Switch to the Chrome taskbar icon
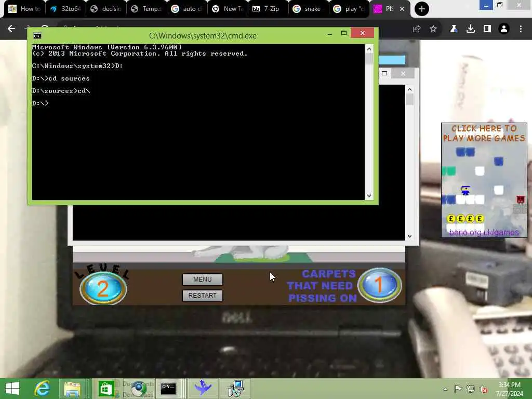 pyautogui.click(x=138, y=389)
